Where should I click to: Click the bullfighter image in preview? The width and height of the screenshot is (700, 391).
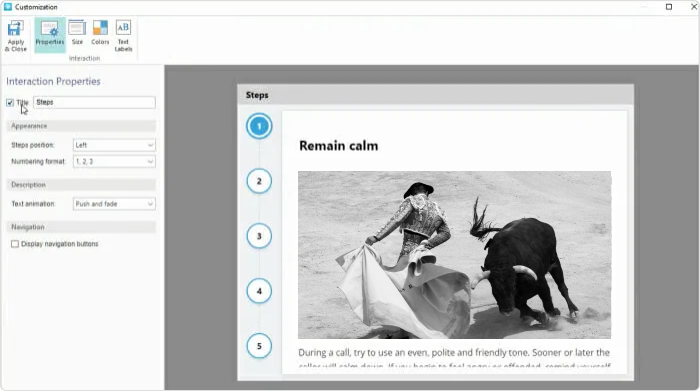tap(454, 255)
